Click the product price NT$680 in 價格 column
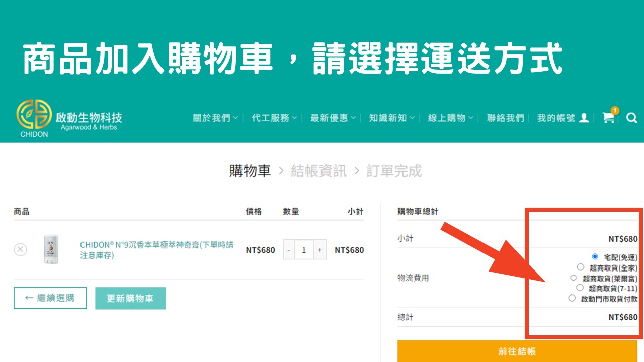The image size is (644, 362). click(x=260, y=250)
